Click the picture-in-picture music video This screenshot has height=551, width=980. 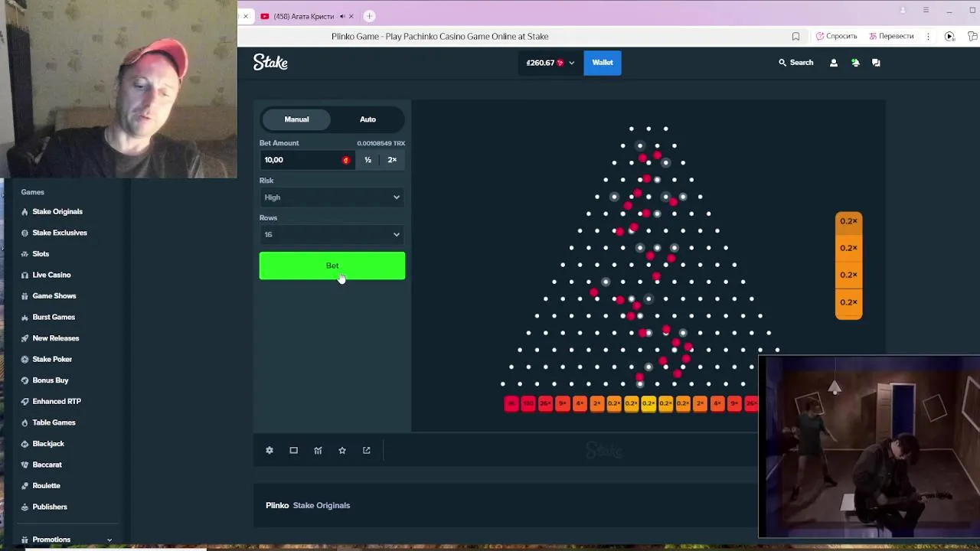click(869, 448)
